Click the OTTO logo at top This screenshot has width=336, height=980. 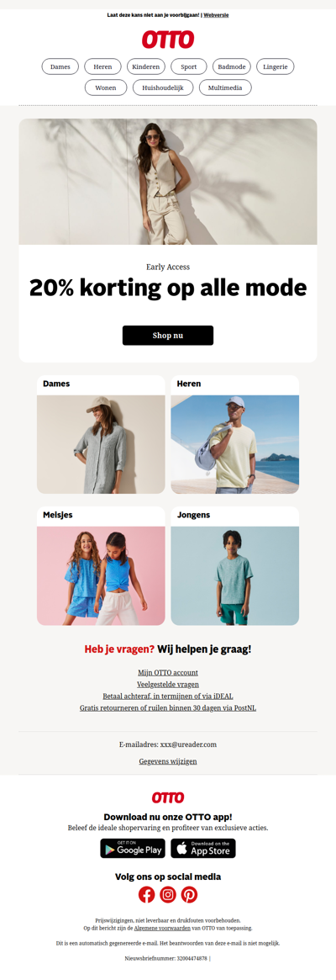168,40
